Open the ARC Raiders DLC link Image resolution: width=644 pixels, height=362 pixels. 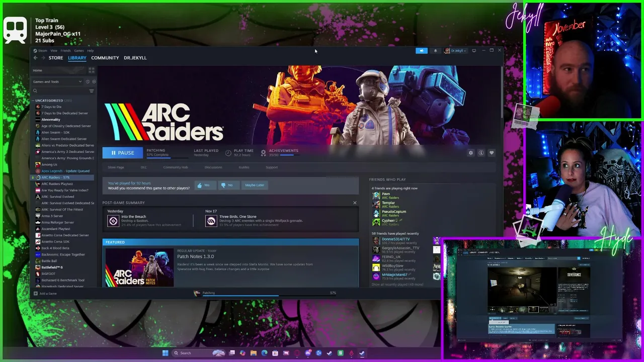[143, 167]
